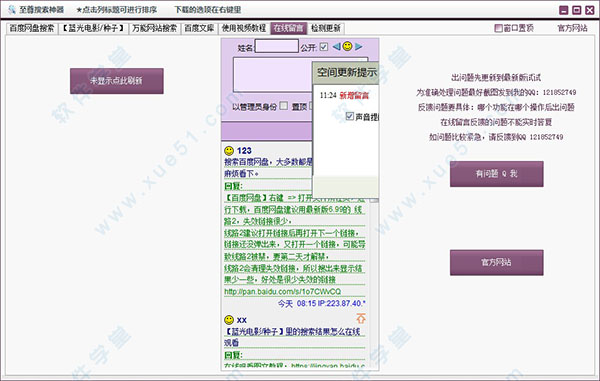Enable the 以管理员身份 checkbox
The width and height of the screenshot is (600, 381).
[x=284, y=106]
